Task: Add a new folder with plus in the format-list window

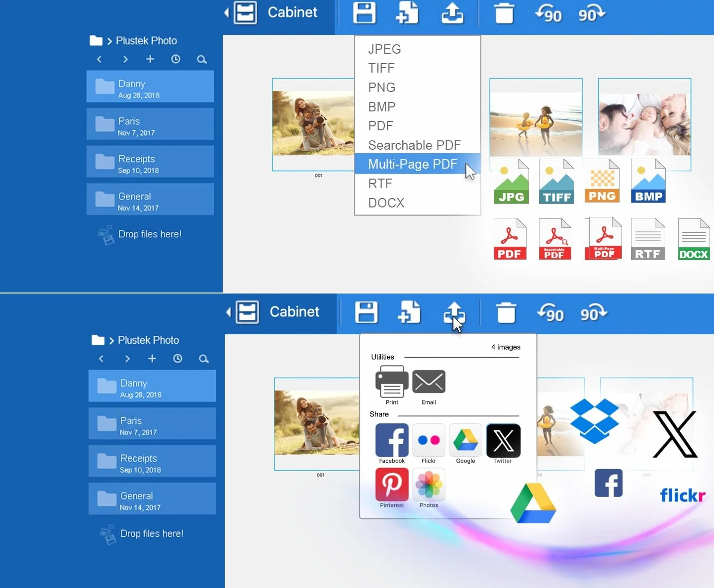Action: tap(150, 59)
